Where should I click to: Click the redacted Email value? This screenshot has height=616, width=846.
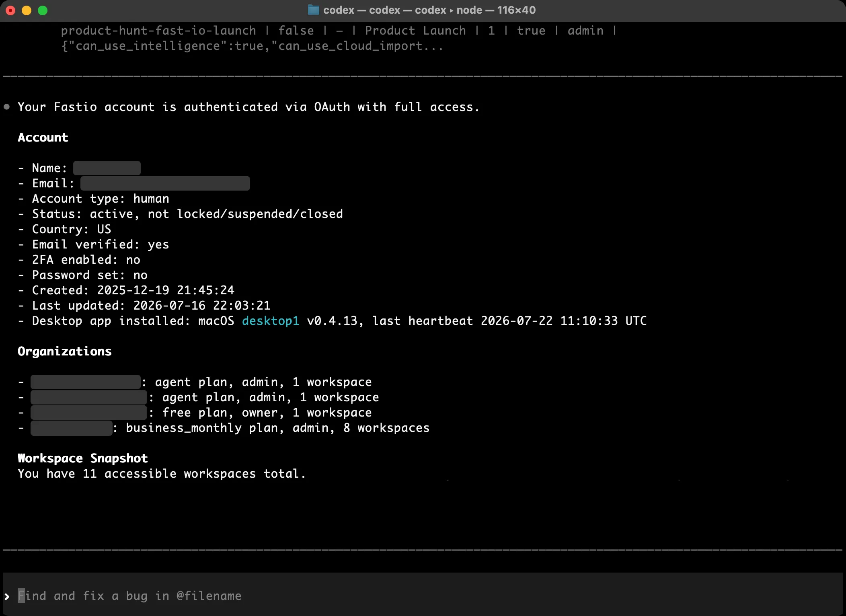(165, 183)
